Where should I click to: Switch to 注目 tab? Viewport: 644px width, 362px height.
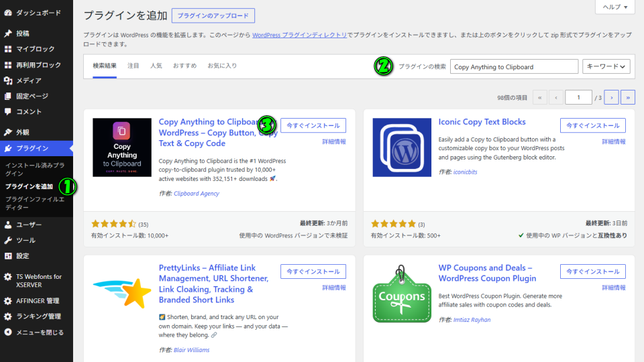pos(133,66)
